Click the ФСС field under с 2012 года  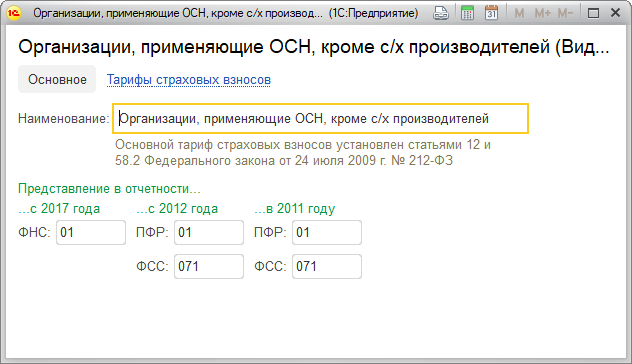tap(209, 266)
